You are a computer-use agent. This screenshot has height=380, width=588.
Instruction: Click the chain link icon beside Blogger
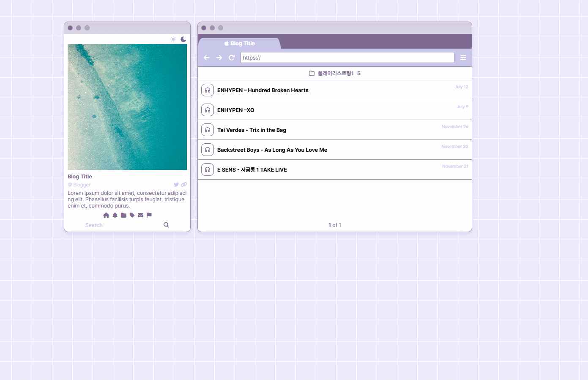184,185
